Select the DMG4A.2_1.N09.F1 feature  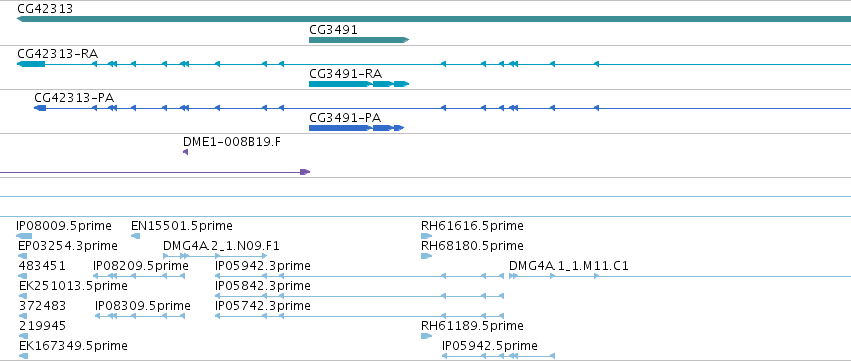coord(215,256)
